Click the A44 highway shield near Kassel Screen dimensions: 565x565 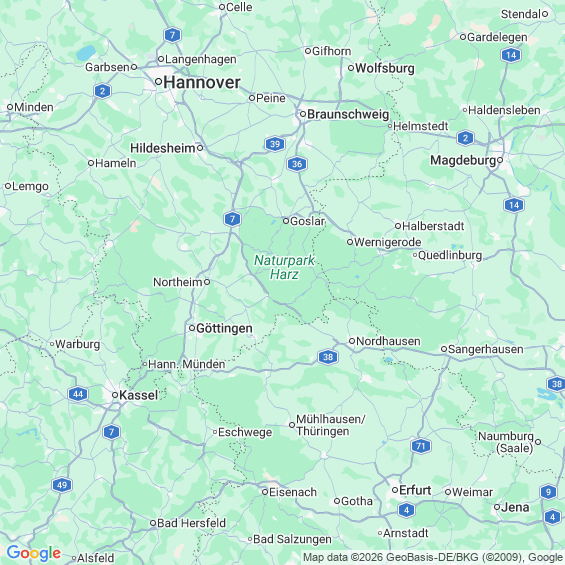78,394
